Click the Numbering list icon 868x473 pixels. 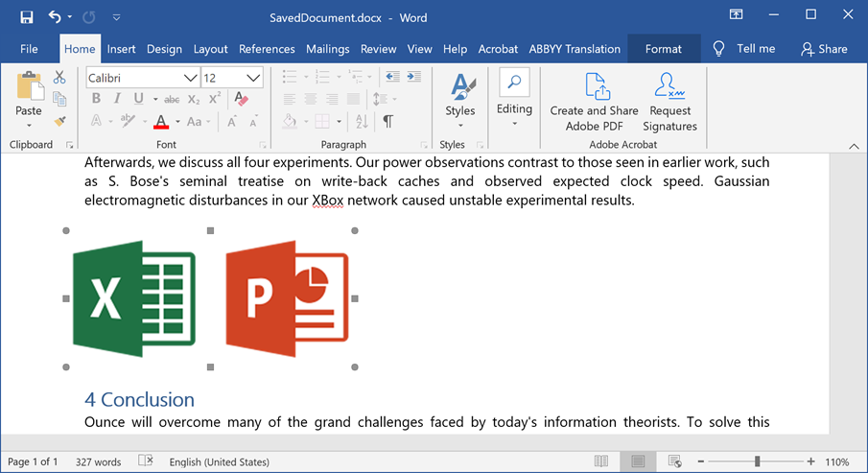pos(322,77)
